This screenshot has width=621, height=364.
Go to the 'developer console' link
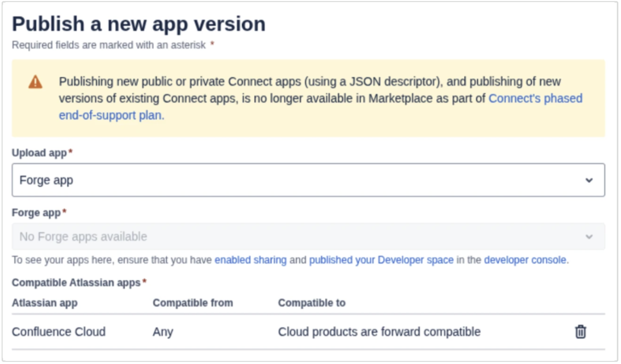coord(525,260)
